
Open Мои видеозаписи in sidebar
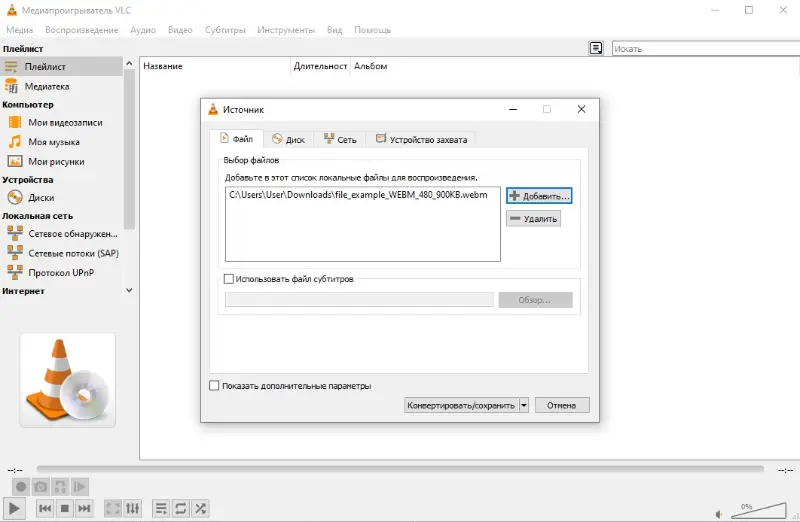[x=61, y=122]
